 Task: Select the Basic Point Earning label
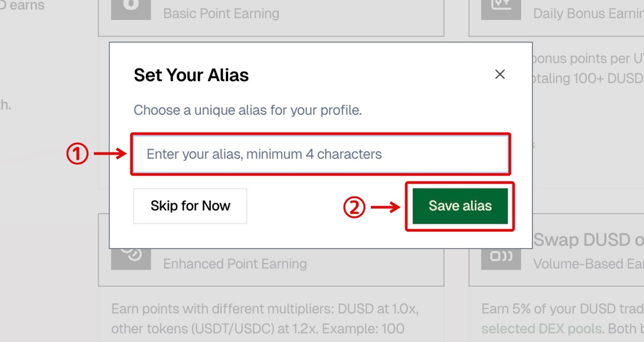coord(221,13)
